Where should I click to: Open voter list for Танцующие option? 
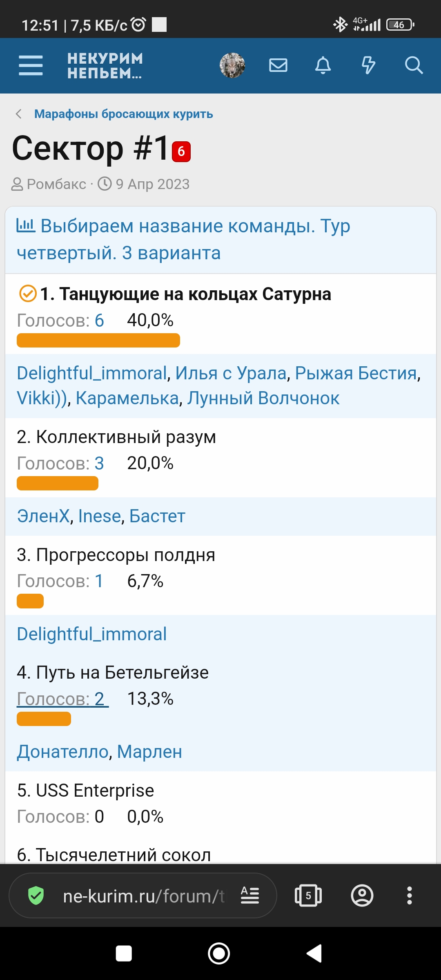pyautogui.click(x=60, y=321)
